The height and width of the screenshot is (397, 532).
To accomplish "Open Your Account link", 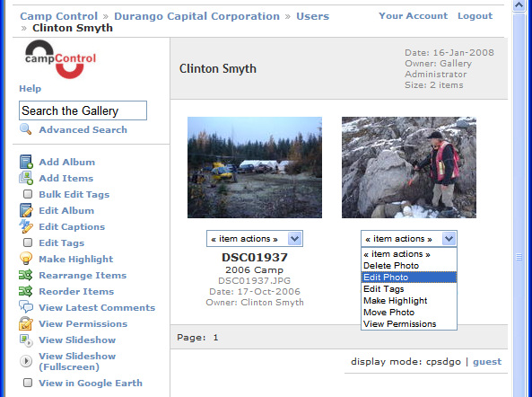I will [414, 15].
